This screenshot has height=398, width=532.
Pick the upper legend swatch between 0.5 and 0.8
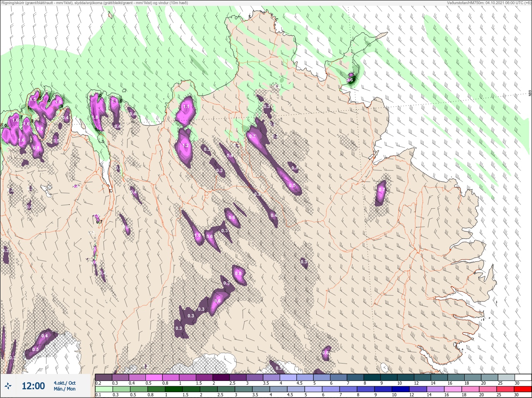pyautogui.click(x=154, y=378)
